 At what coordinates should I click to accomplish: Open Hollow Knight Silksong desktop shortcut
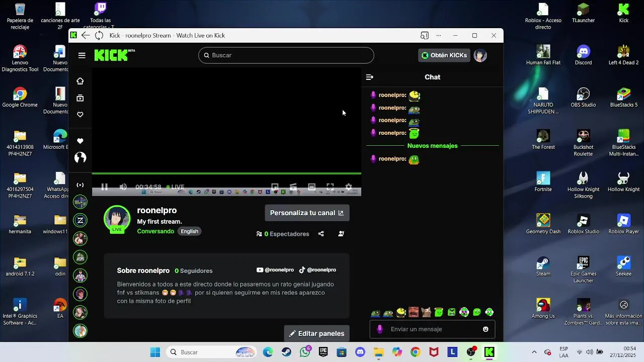(x=584, y=185)
